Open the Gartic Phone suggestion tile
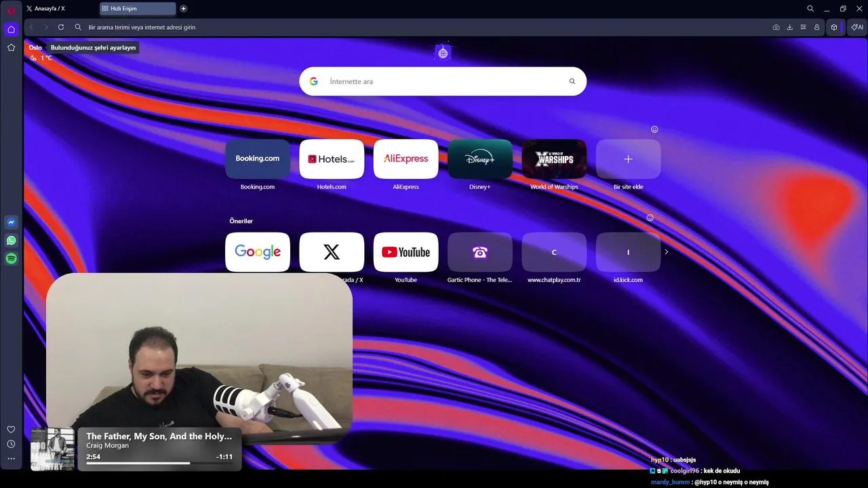868x488 pixels. tap(480, 252)
